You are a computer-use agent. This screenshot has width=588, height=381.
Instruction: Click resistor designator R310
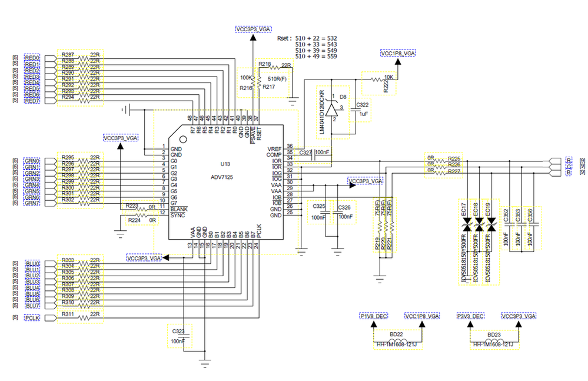pyautogui.click(x=68, y=302)
